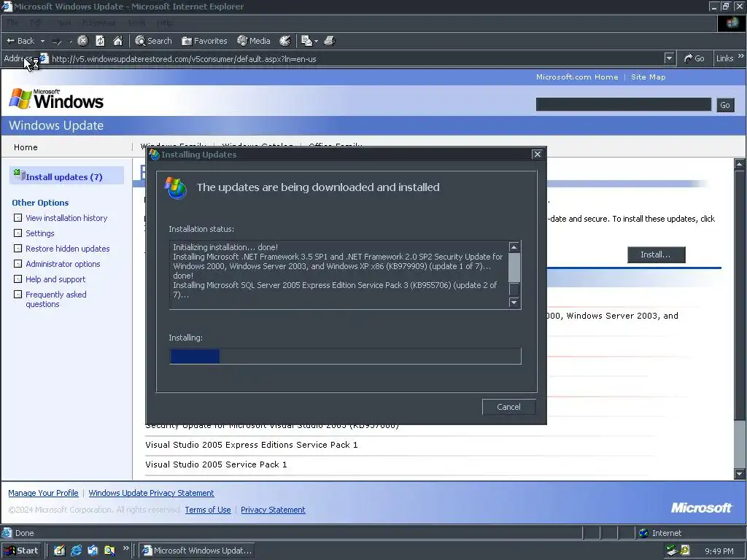Viewport: 747px width, 560px height.
Task: Click the Microsoft Windows logo
Action: tap(56, 99)
